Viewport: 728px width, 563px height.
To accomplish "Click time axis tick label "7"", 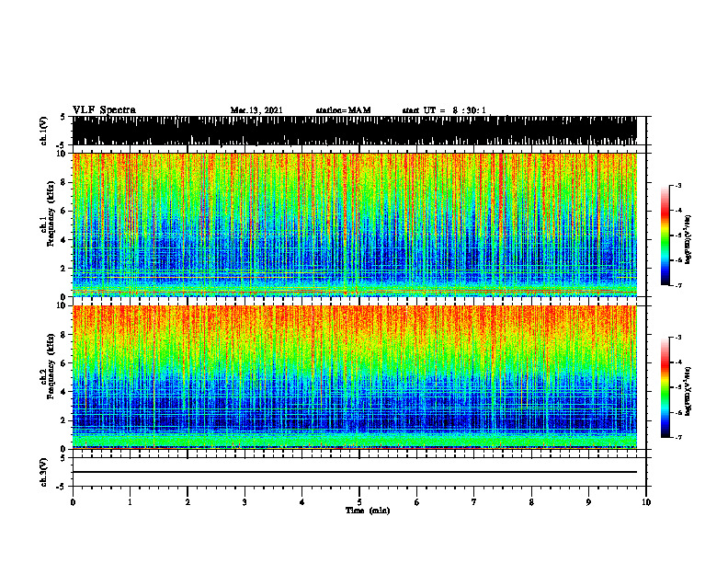I will pyautogui.click(x=474, y=502).
